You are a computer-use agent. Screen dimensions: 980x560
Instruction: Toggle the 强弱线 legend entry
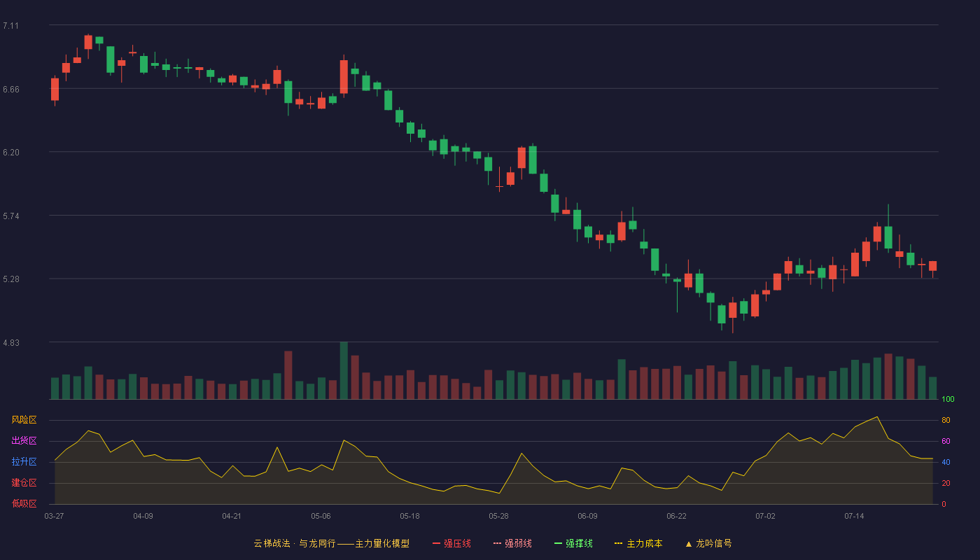tap(512, 543)
